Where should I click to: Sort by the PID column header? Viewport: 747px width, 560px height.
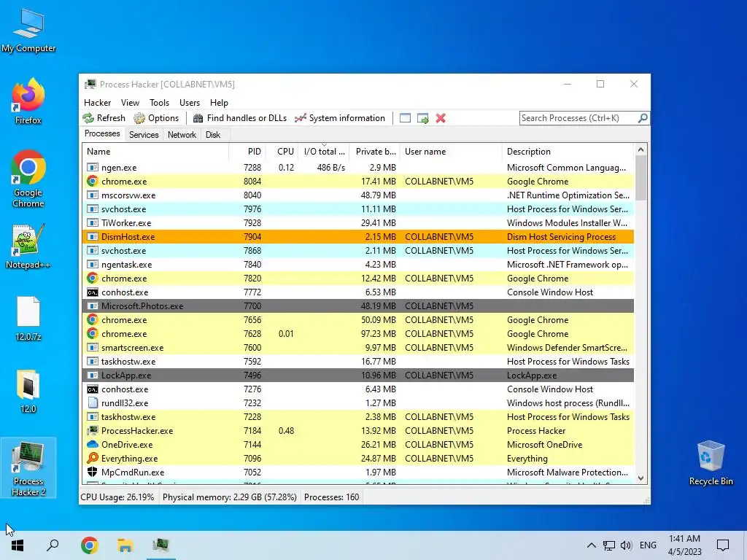pyautogui.click(x=247, y=152)
